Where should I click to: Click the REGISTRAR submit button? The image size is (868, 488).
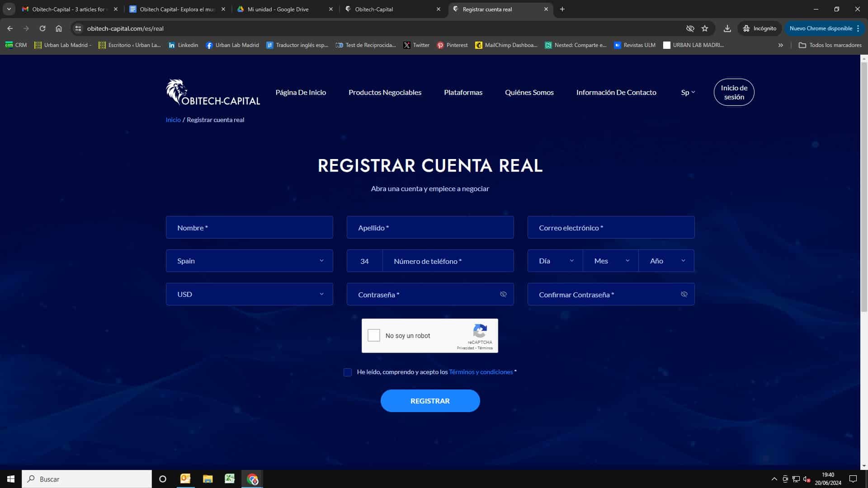tap(430, 400)
